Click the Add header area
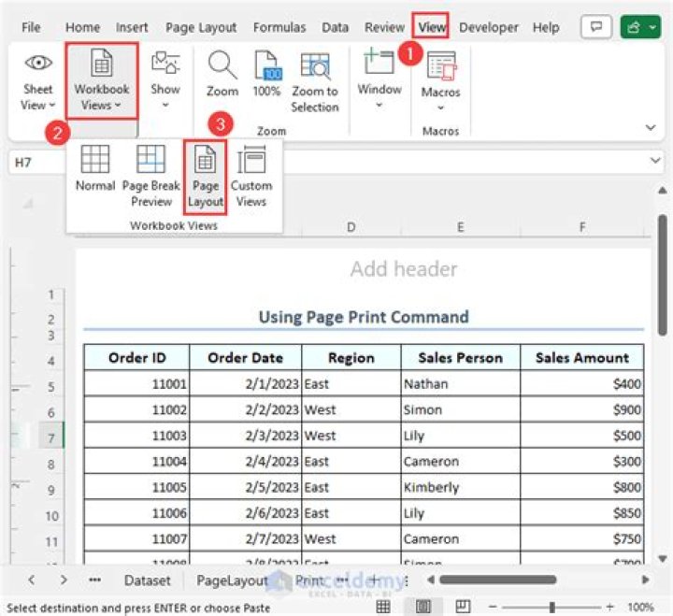 tap(404, 269)
